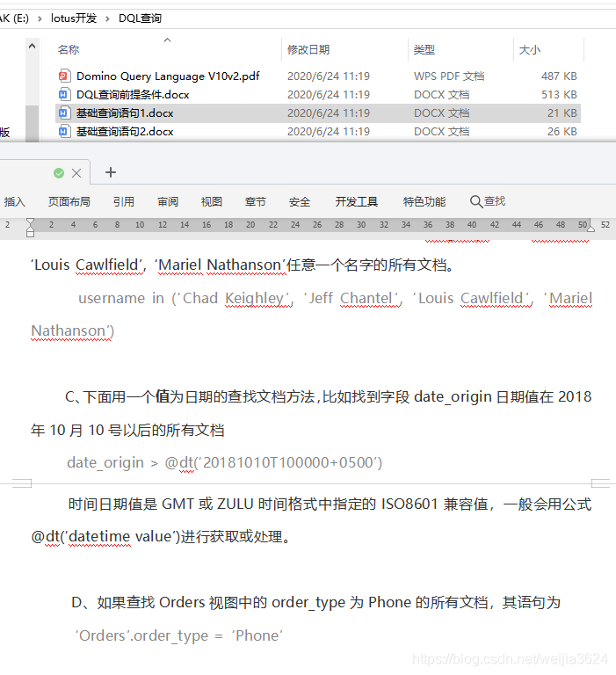Click the text 'Orders'.order_type = 'Phone'
This screenshot has height=675, width=616.
point(178,635)
